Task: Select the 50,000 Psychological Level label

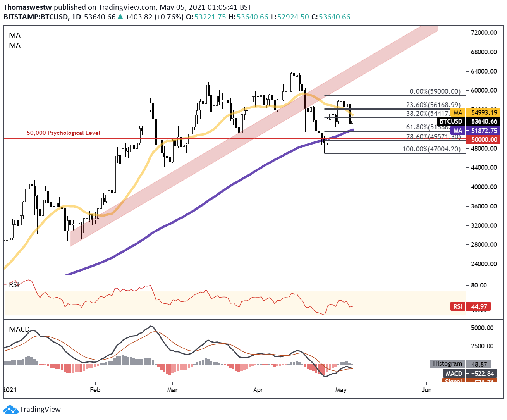Action: point(64,133)
